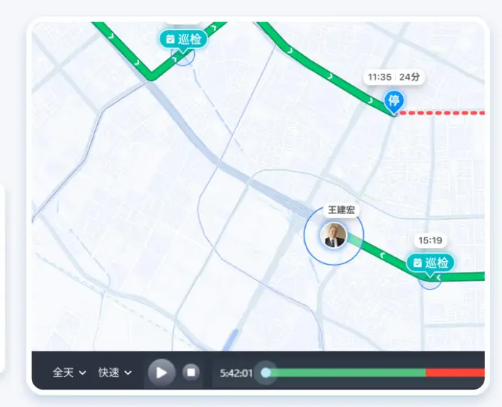
Task: Click 王建宏's avatar photo on map
Action: tap(334, 235)
